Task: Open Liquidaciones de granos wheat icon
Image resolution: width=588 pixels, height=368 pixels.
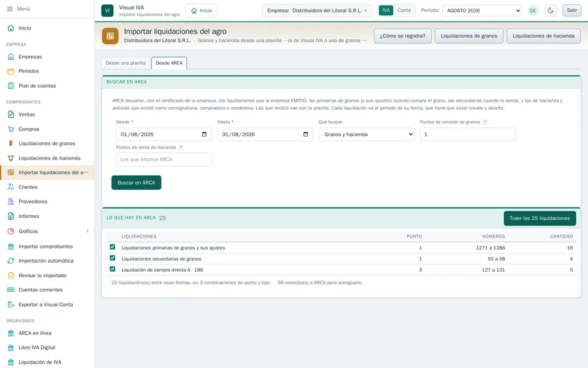Action: [x=11, y=144]
